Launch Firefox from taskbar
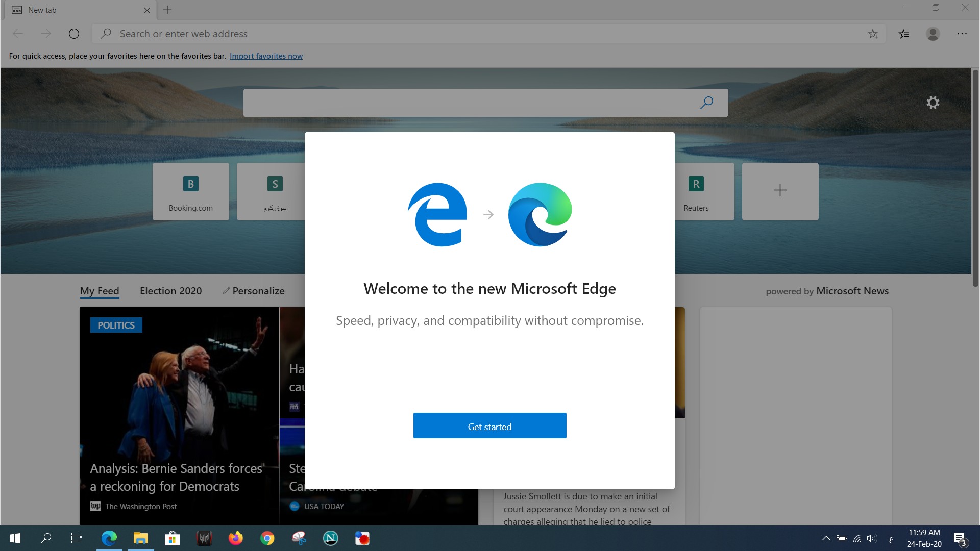The width and height of the screenshot is (980, 551). pos(235,538)
